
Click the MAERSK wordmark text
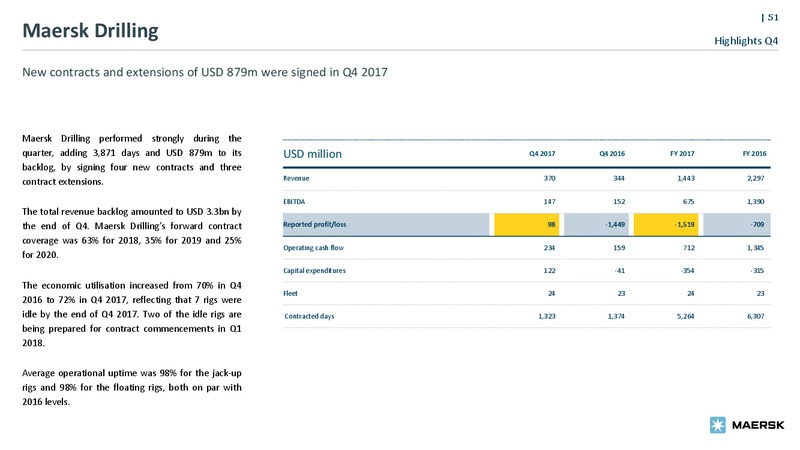[x=758, y=425]
